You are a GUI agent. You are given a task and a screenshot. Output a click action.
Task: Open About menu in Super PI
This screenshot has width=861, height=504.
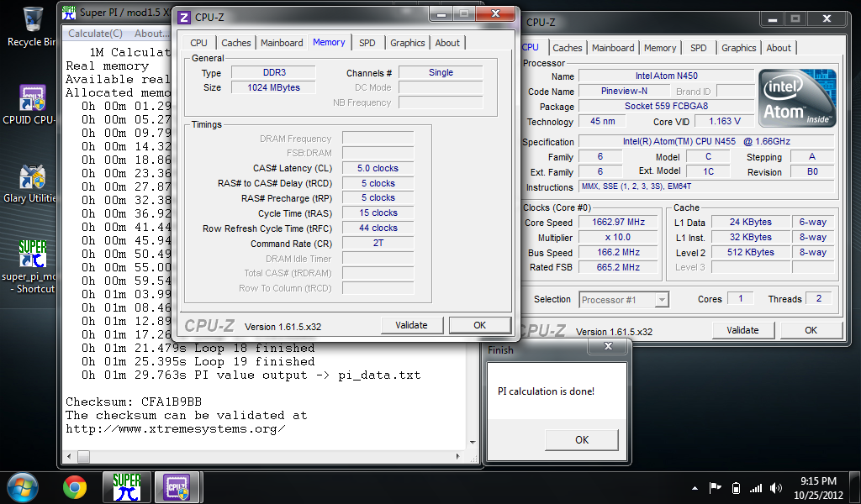coord(151,34)
